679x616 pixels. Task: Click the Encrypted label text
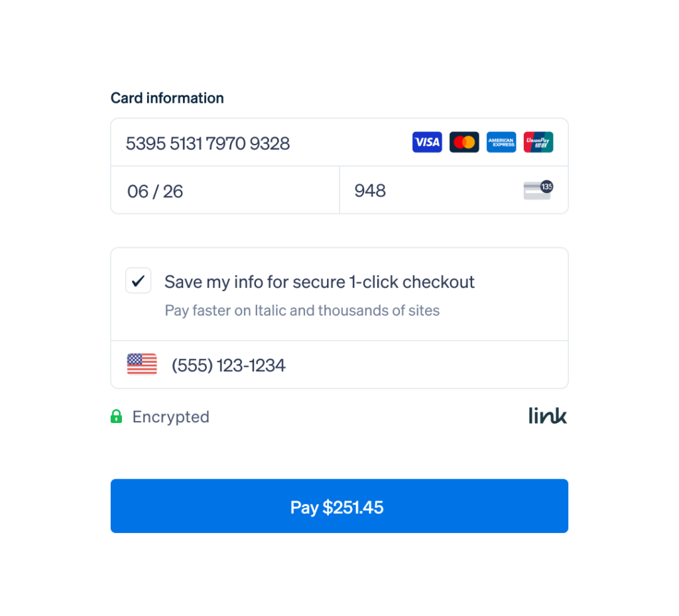(x=170, y=416)
